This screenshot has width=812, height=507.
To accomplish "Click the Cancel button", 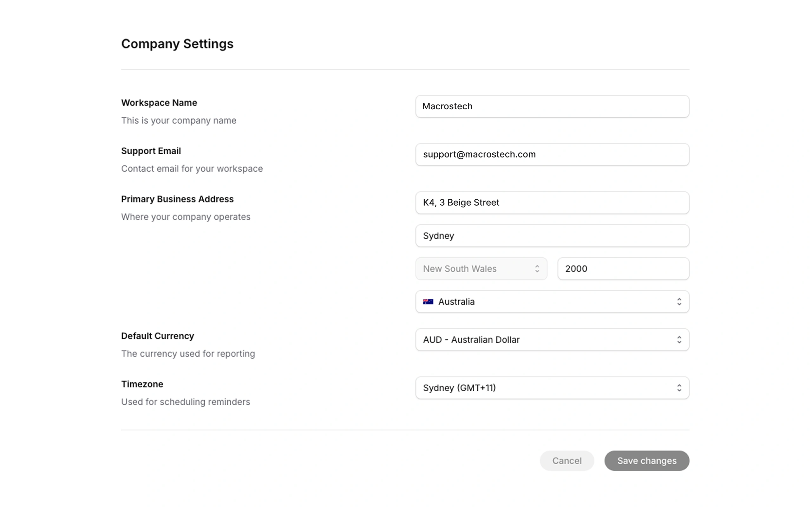I will pos(567,461).
